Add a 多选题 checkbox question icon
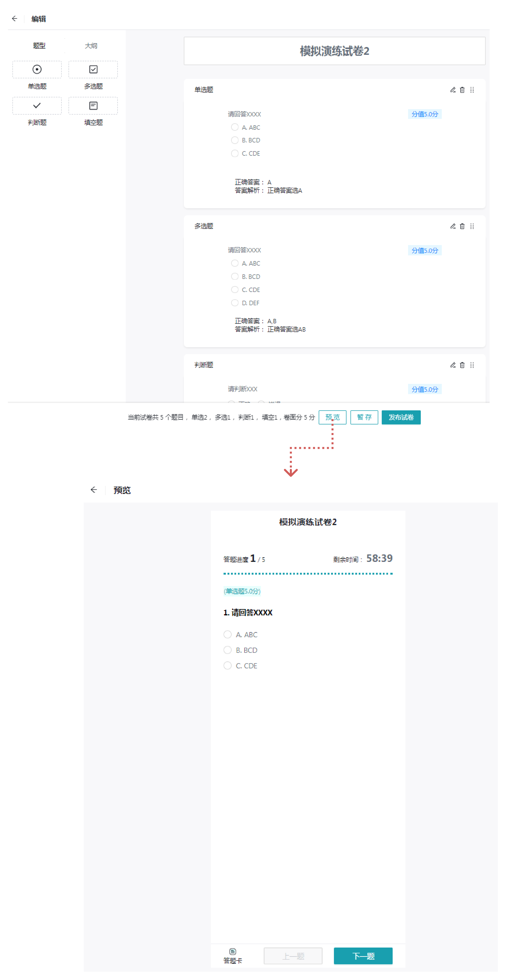This screenshot has width=506, height=980. (x=93, y=69)
